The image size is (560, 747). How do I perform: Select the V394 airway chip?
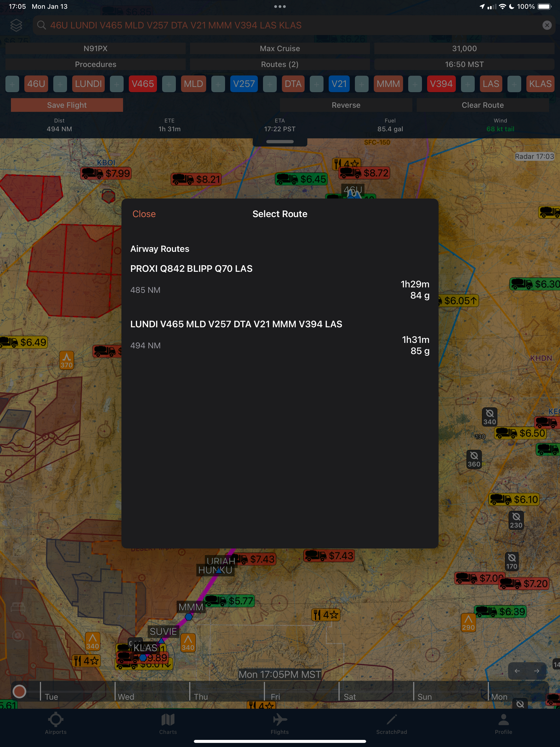tap(441, 84)
